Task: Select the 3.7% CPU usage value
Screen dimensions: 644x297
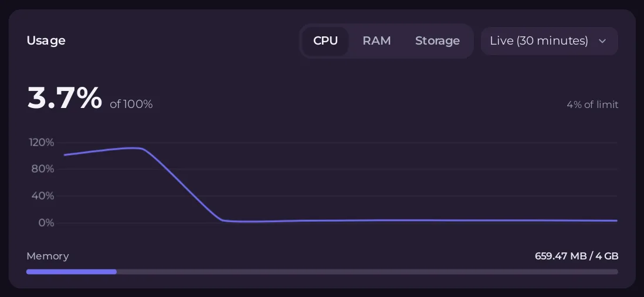Action: click(65, 98)
